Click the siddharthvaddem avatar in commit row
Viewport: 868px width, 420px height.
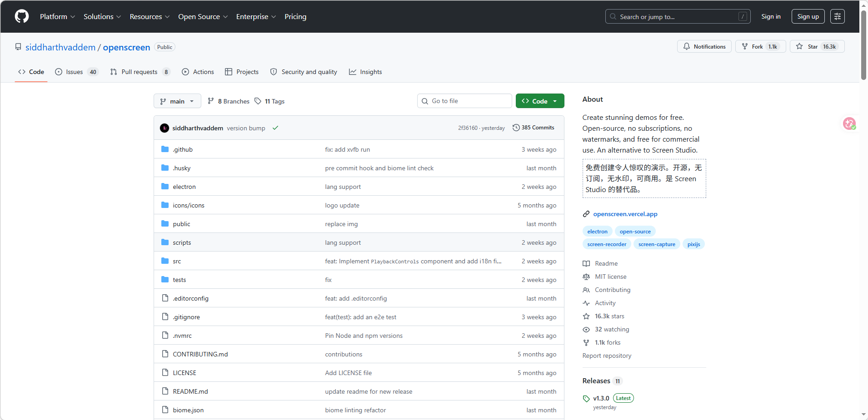[165, 128]
